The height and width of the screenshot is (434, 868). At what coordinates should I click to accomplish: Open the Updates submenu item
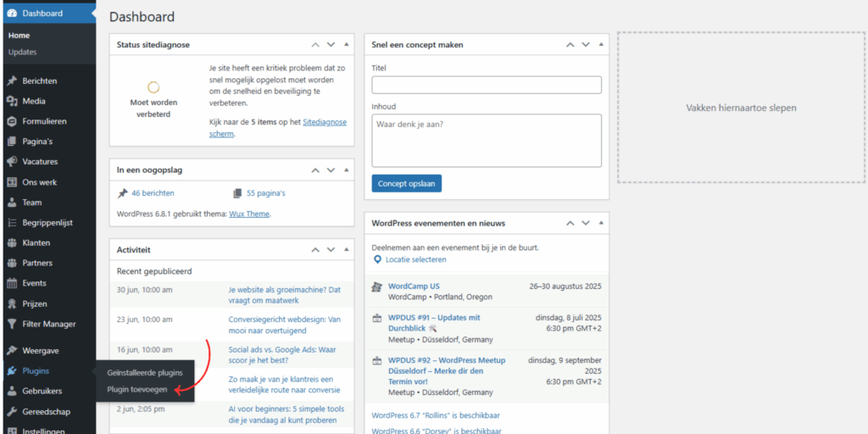click(x=22, y=52)
